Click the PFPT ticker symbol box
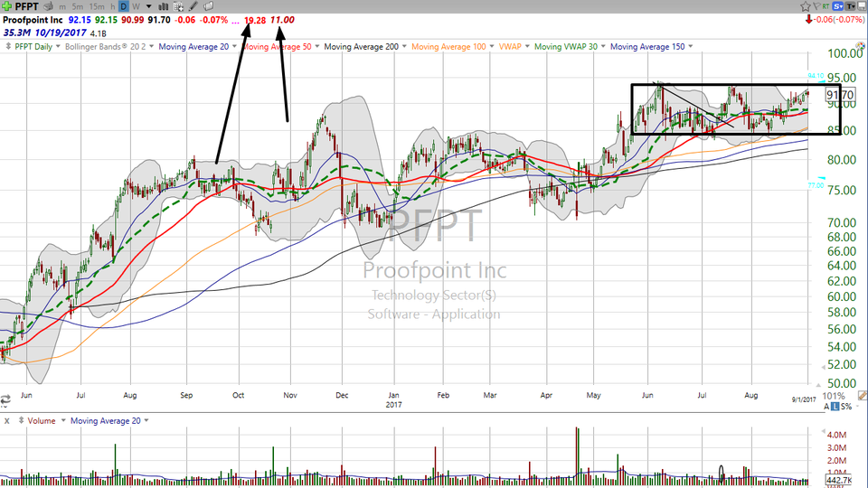 coord(26,6)
